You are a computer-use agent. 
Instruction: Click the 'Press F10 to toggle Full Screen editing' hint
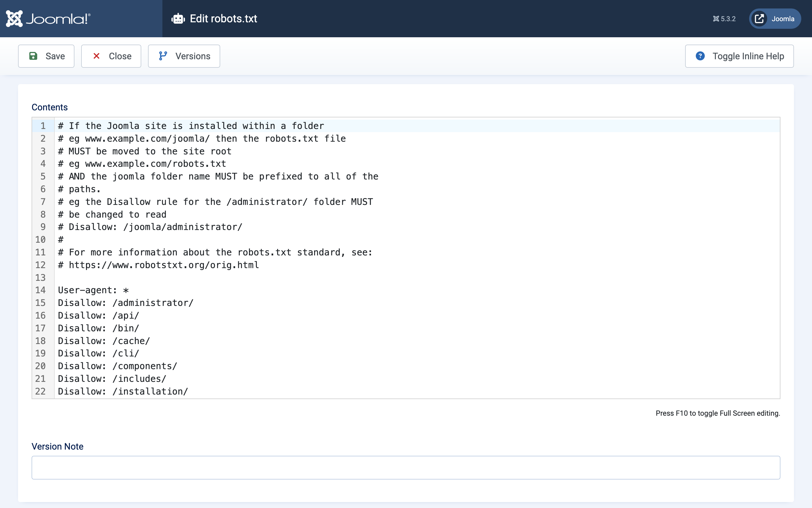coord(718,413)
